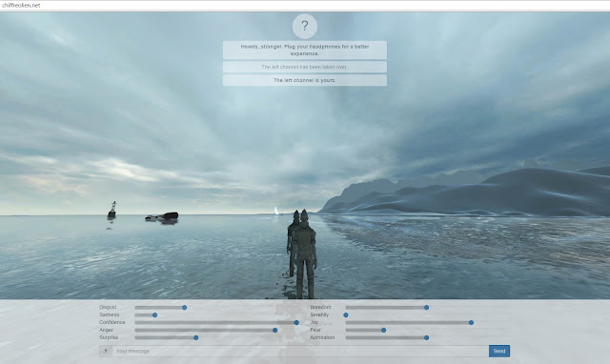Click the Sadness slider handle
Screen dimensions: 610x364
tap(154, 315)
